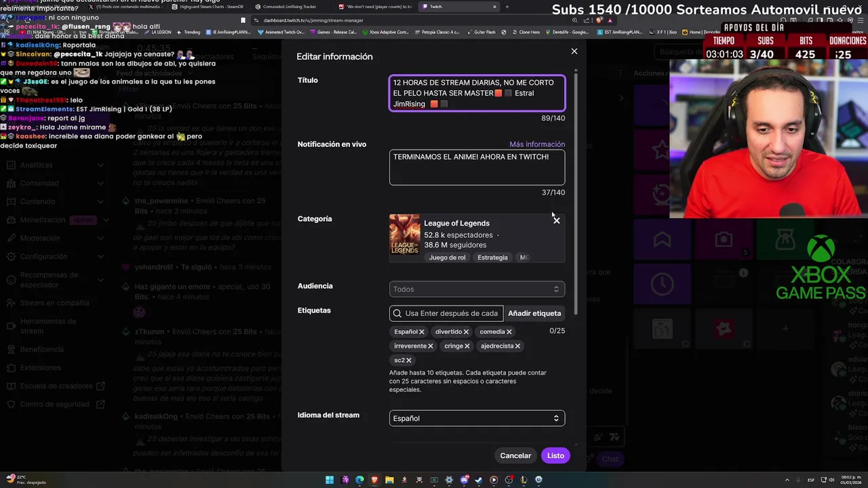
Task: Remove the Español tag
Action: pos(421,331)
